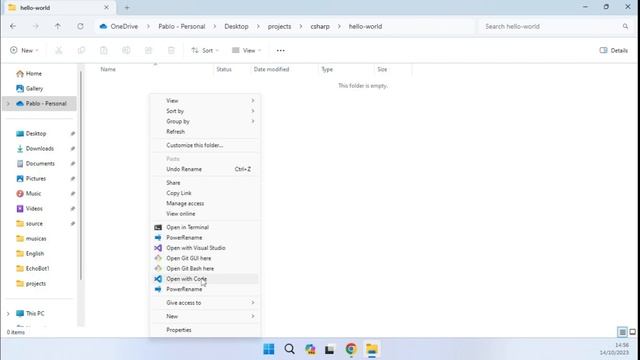Image resolution: width=640 pixels, height=360 pixels.
Task: Click Desktop in the breadcrumb path
Action: coord(236,26)
